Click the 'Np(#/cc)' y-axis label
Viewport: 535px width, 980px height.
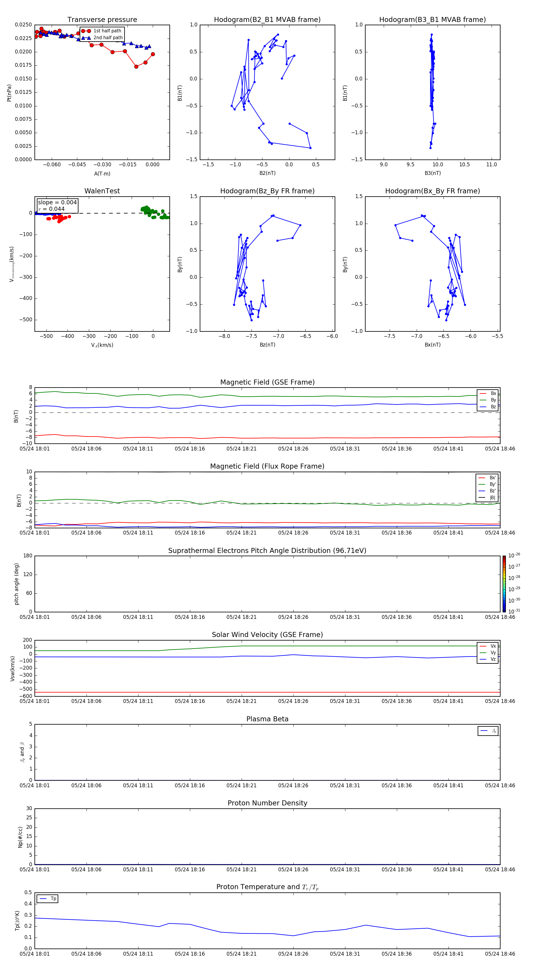coord(20,837)
